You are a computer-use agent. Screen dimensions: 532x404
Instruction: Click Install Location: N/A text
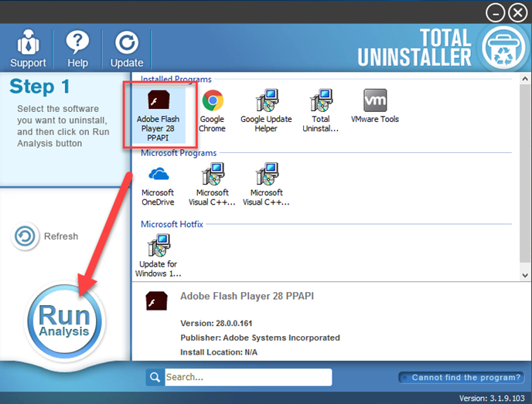point(219,352)
